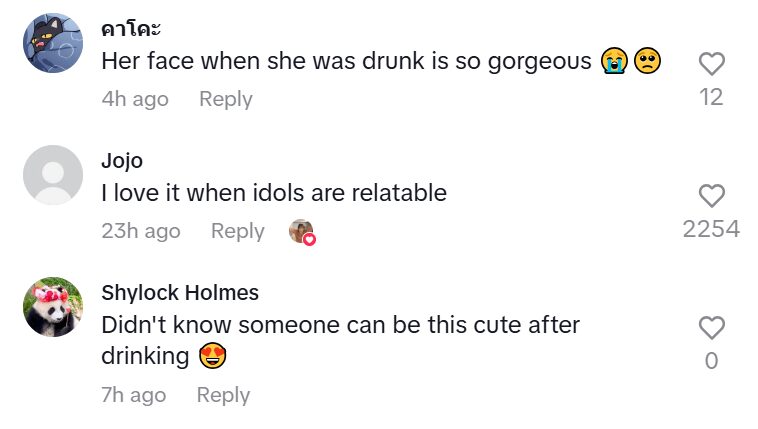Viewport: 758px width, 429px height.
Task: Reply to Shylock Holmes's comment
Action: pyautogui.click(x=223, y=395)
